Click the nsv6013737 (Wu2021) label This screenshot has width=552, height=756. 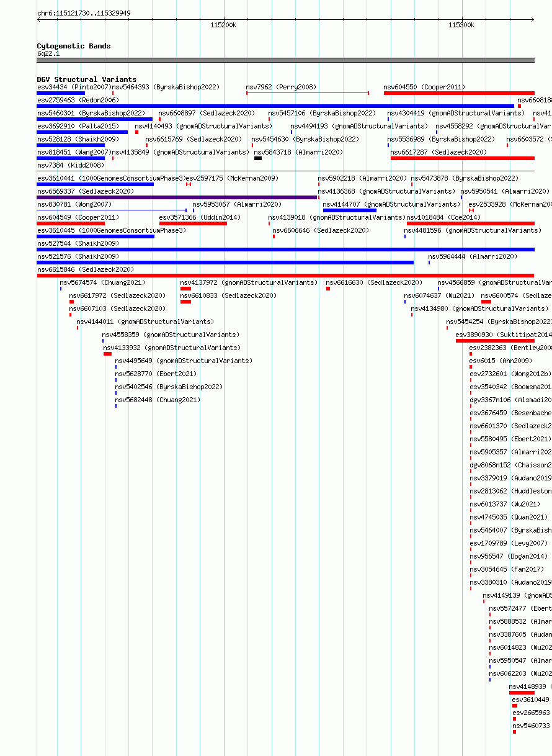point(505,505)
